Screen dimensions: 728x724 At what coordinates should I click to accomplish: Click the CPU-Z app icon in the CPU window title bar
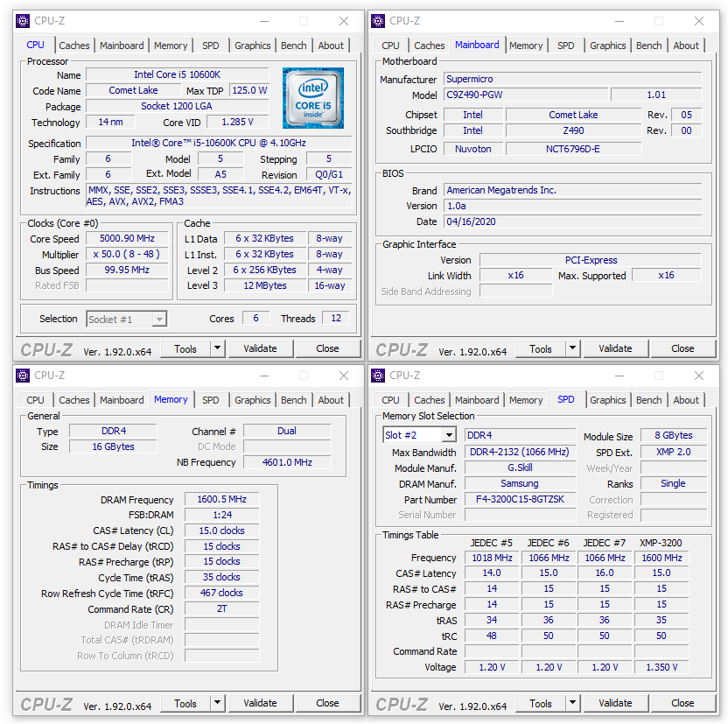click(x=22, y=21)
